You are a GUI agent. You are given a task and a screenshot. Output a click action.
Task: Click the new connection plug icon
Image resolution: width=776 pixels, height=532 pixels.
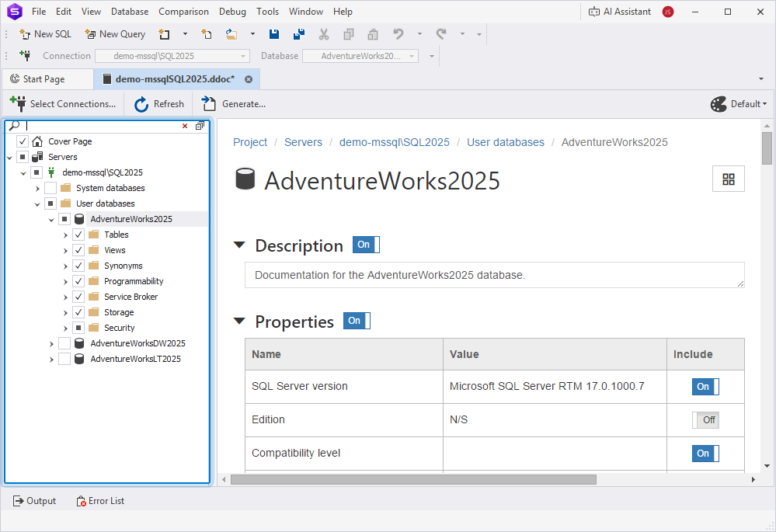click(25, 55)
